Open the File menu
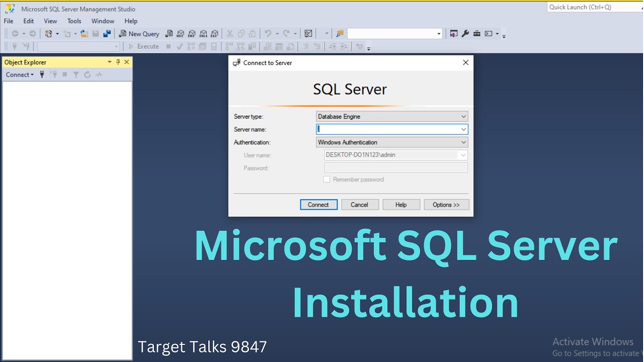Image resolution: width=644 pixels, height=362 pixels. pyautogui.click(x=9, y=21)
